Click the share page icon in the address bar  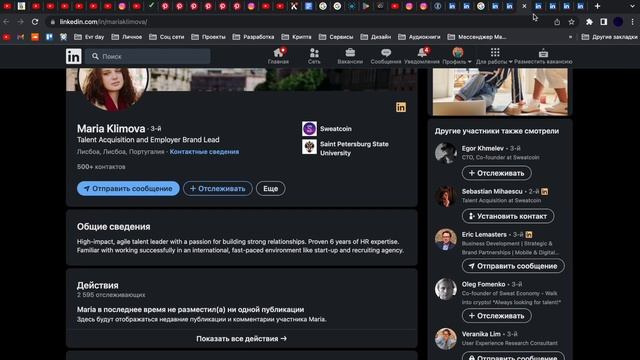(x=557, y=22)
